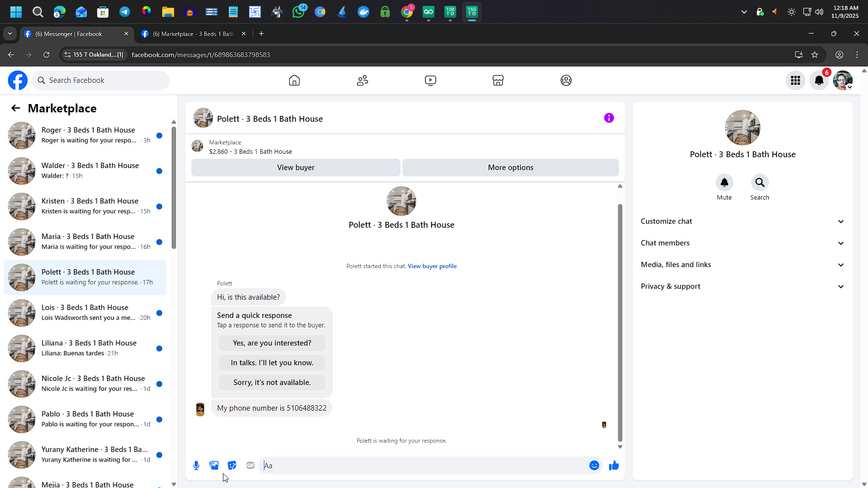Expand Media, files and links section

tap(742, 265)
